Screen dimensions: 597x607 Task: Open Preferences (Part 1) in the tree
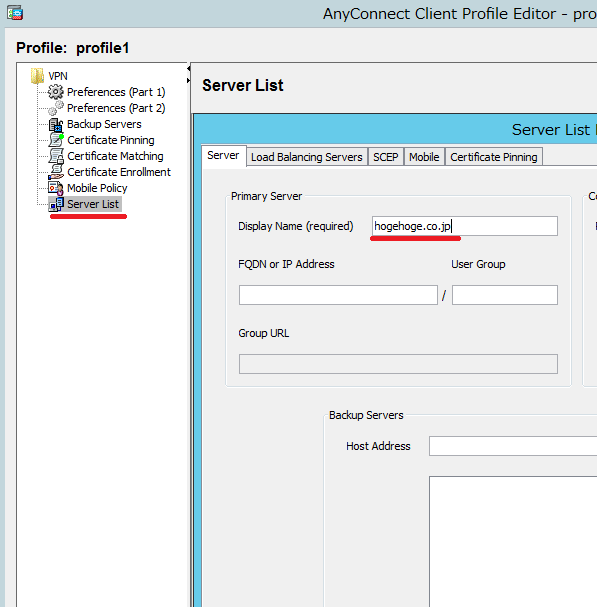116,92
